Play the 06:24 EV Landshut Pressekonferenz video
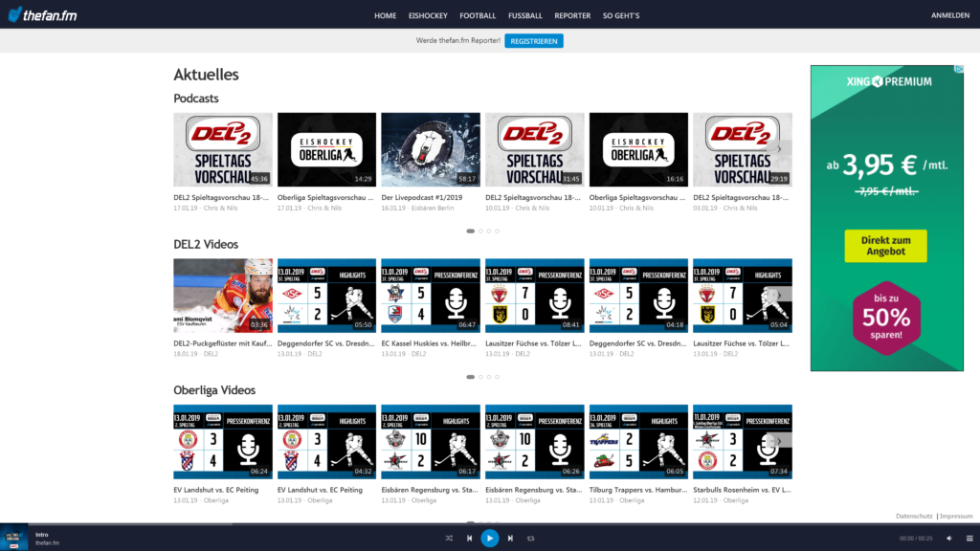 (x=222, y=442)
